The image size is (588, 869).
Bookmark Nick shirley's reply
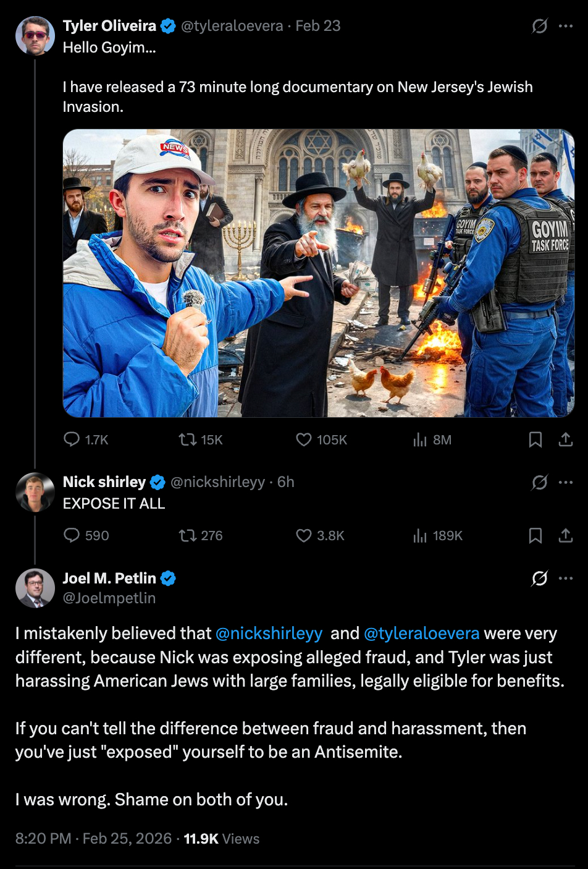coord(535,535)
